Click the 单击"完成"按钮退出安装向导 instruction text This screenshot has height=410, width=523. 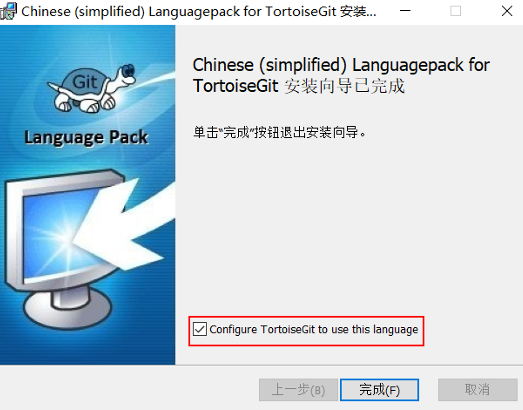[x=280, y=133]
